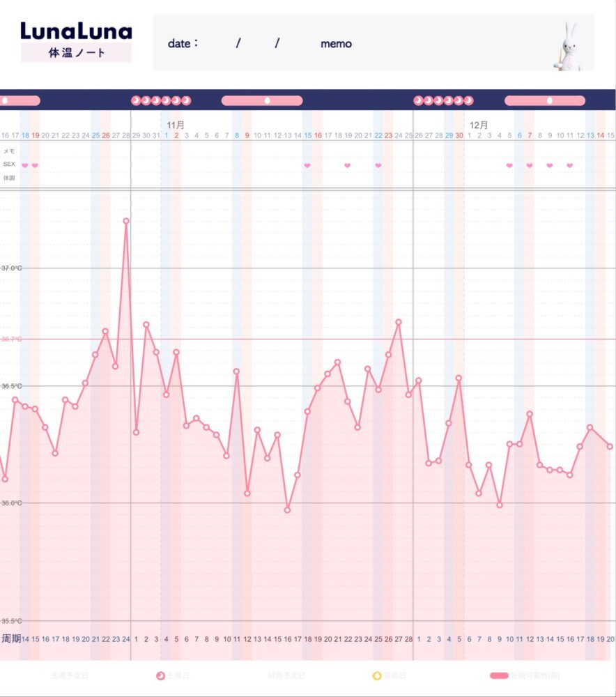Screen dimensions: 616x697
Task: Click the yellow 排卵日 icon in the legend
Action: pos(377,675)
